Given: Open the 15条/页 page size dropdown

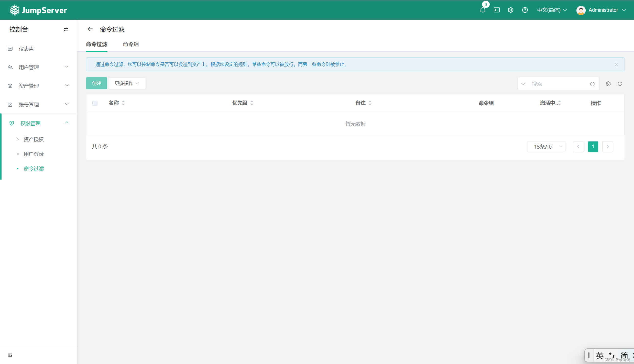Looking at the screenshot, I should (546, 147).
